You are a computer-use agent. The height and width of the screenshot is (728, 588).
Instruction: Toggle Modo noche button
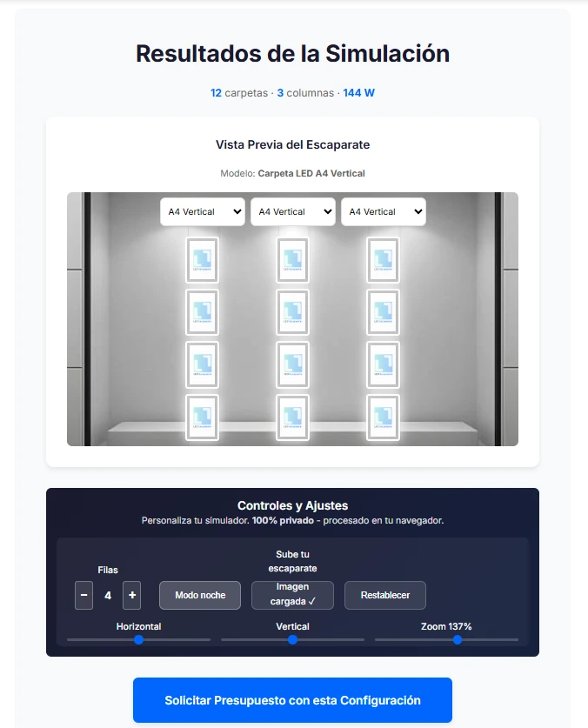click(x=200, y=595)
